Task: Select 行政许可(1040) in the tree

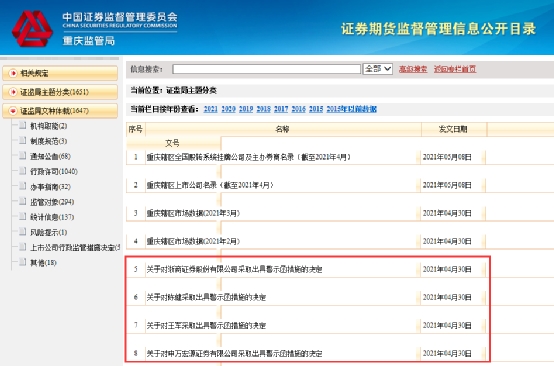Action: (54, 171)
